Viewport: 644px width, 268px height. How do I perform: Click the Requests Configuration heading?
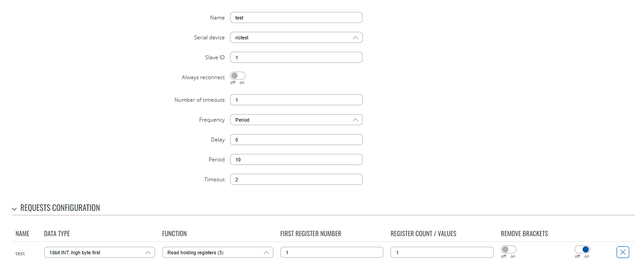click(x=60, y=208)
